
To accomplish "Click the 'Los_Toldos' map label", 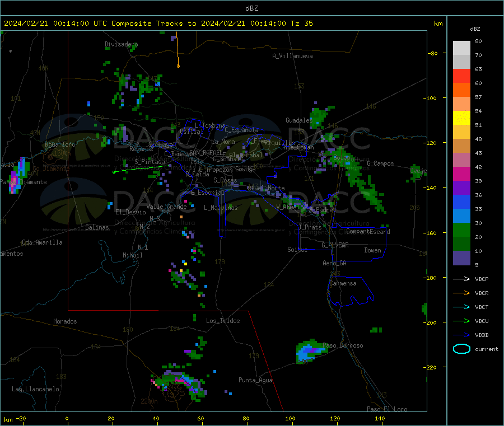I will click(x=223, y=321).
